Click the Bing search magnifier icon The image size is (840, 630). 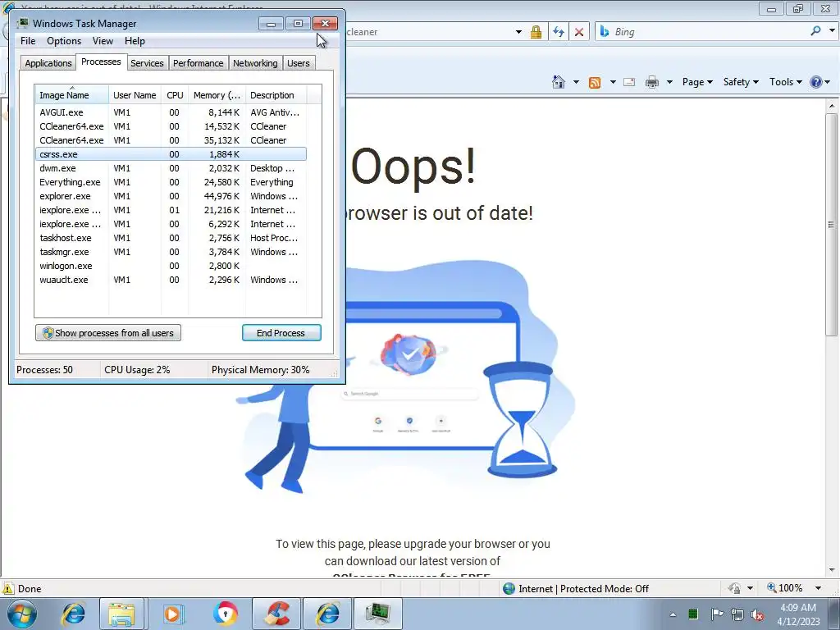pos(815,32)
